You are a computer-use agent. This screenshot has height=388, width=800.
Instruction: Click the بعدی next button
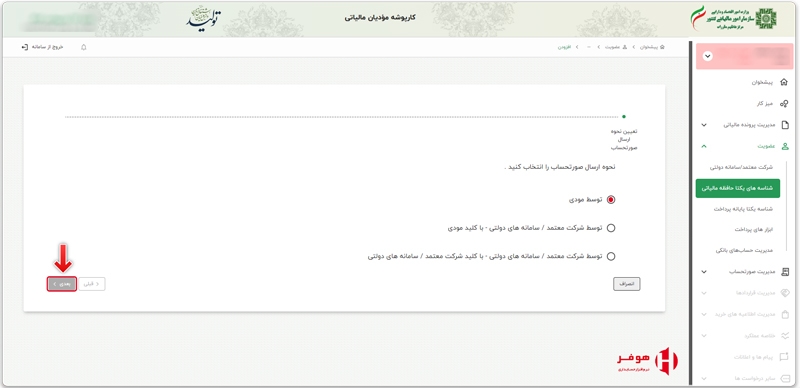pos(62,284)
